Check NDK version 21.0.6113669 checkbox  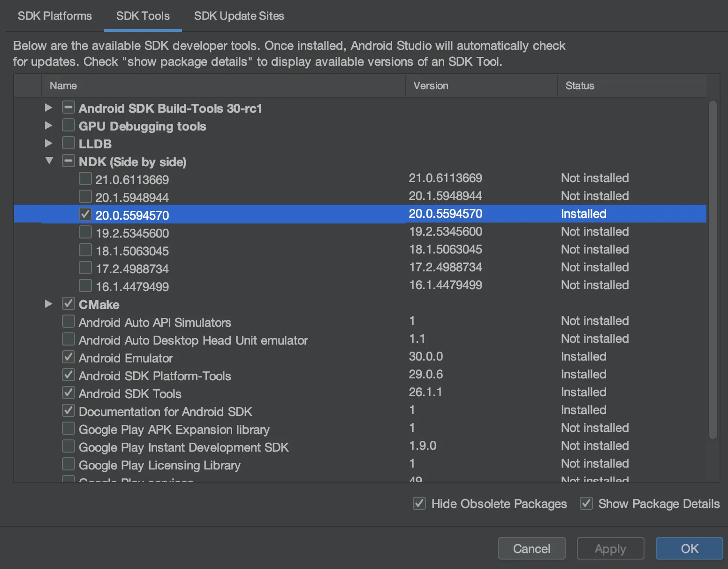tap(85, 178)
